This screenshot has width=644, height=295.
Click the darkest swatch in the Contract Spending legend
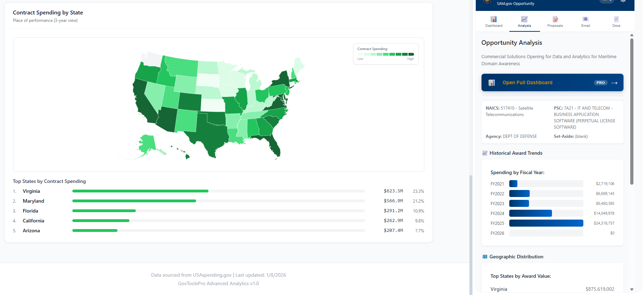point(411,54)
